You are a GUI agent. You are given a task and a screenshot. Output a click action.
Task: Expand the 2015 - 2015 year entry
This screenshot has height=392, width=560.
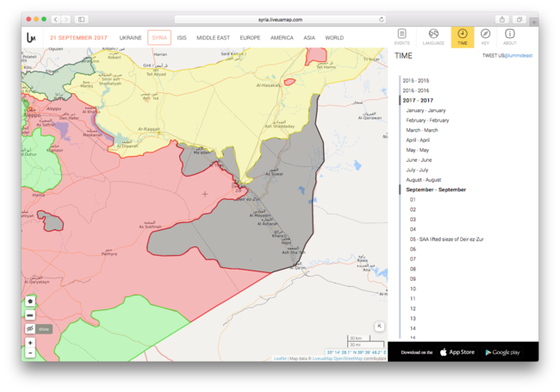pyautogui.click(x=415, y=80)
